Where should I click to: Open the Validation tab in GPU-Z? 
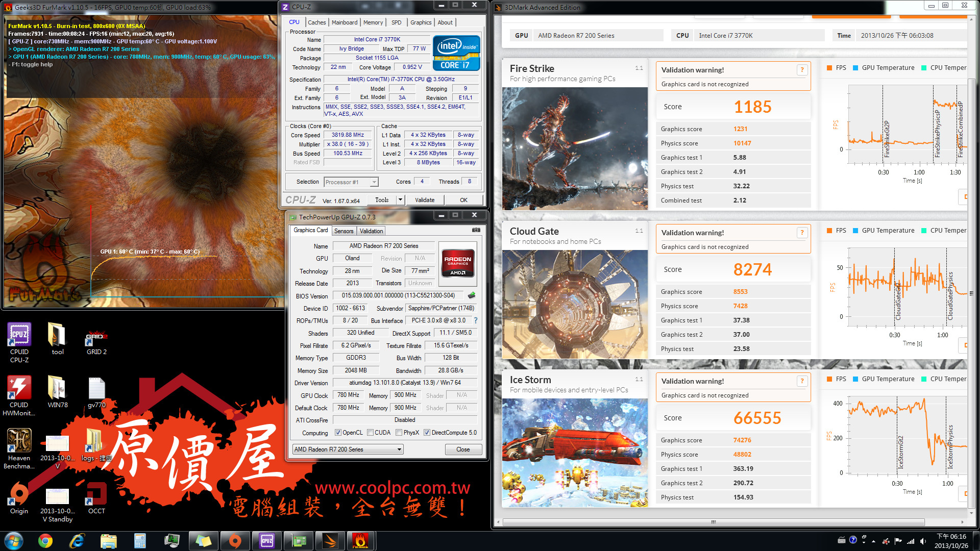tap(371, 231)
